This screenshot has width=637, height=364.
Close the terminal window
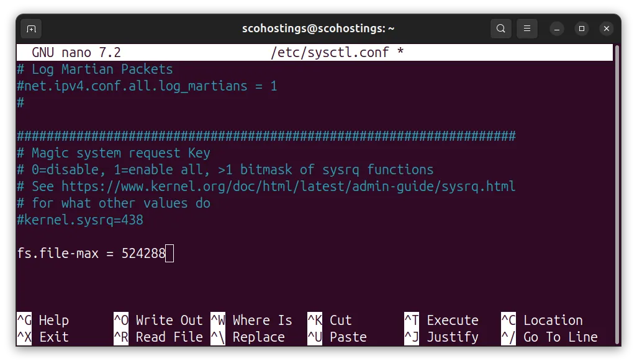coord(607,29)
